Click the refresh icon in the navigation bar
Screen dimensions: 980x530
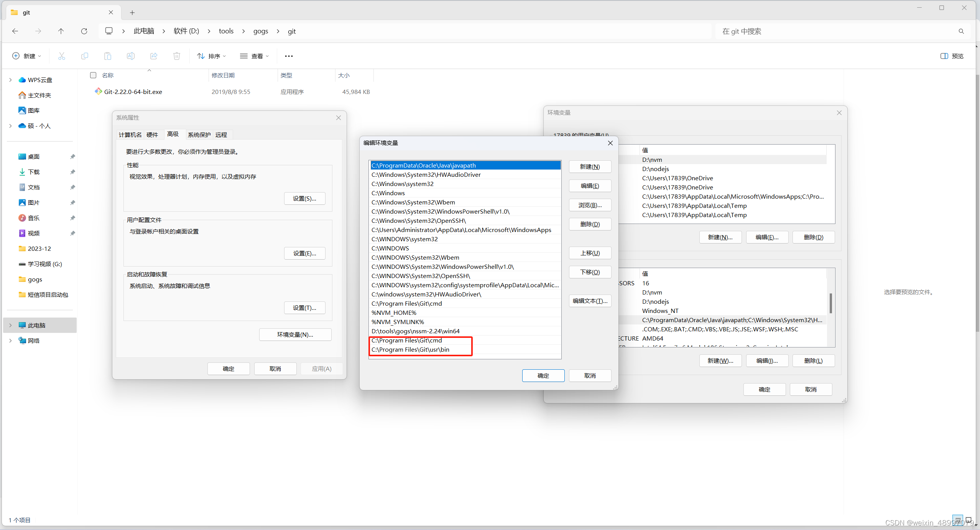point(84,31)
